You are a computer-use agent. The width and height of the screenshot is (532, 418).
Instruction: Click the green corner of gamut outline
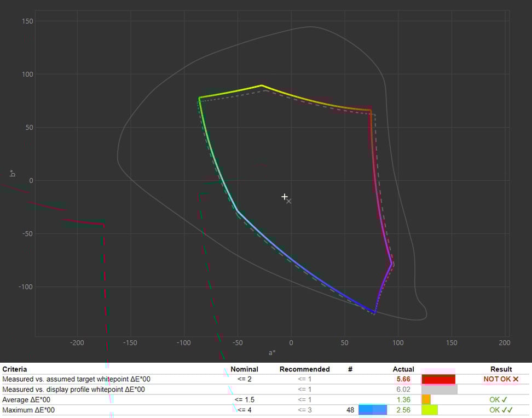click(199, 98)
